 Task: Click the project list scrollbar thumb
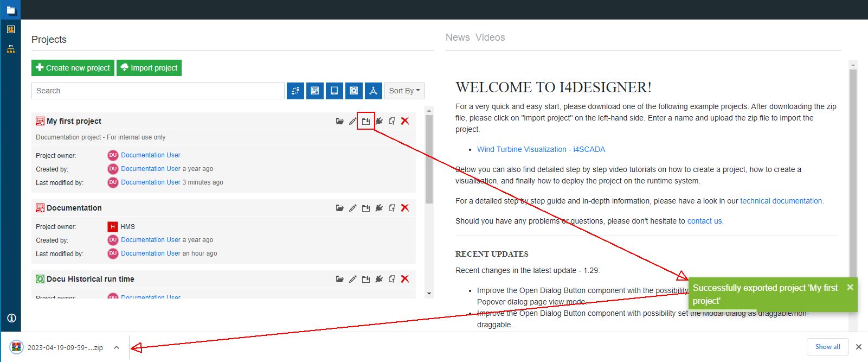429,159
